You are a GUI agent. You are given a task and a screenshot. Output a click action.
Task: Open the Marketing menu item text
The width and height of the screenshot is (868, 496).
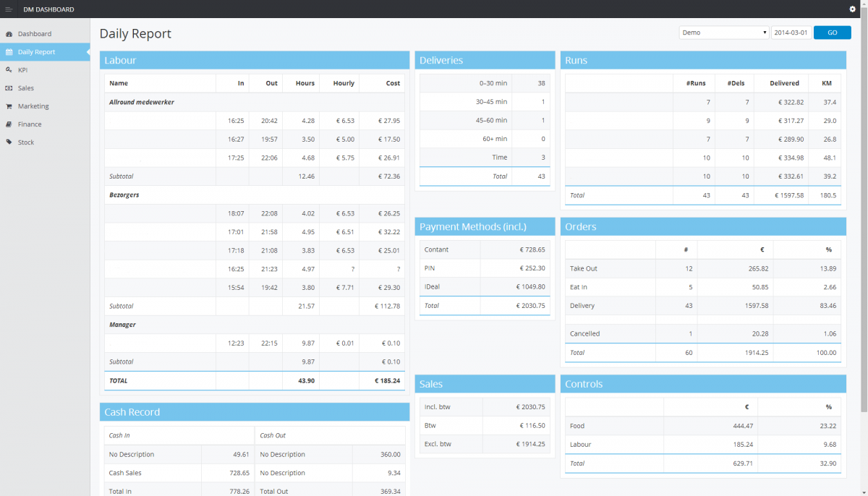coord(33,106)
